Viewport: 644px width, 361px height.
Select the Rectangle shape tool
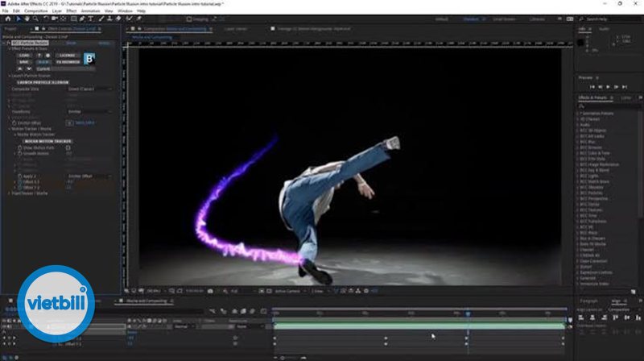tap(73, 19)
